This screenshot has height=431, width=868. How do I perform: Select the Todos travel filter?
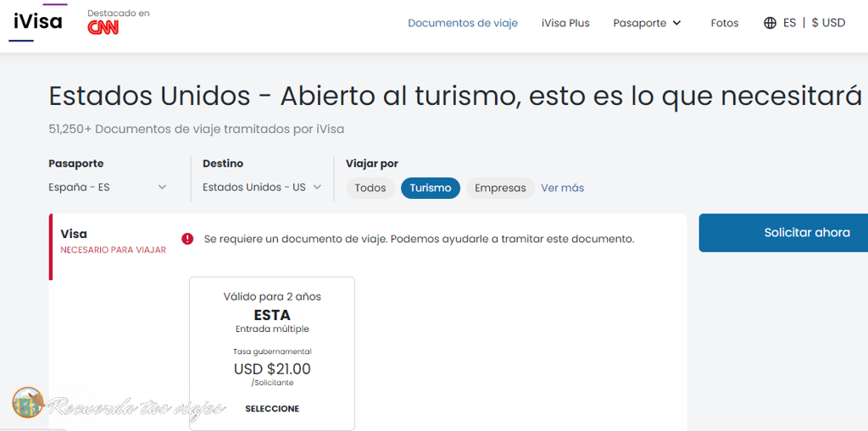[x=370, y=188]
